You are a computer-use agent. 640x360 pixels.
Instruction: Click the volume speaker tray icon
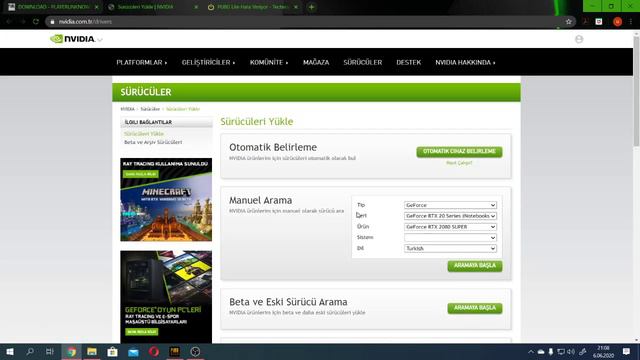pos(571,352)
